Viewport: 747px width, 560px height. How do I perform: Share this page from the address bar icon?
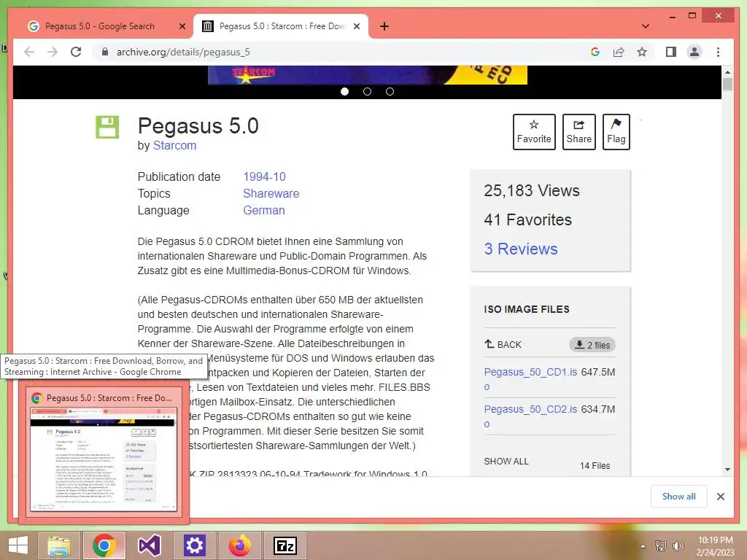click(x=619, y=52)
